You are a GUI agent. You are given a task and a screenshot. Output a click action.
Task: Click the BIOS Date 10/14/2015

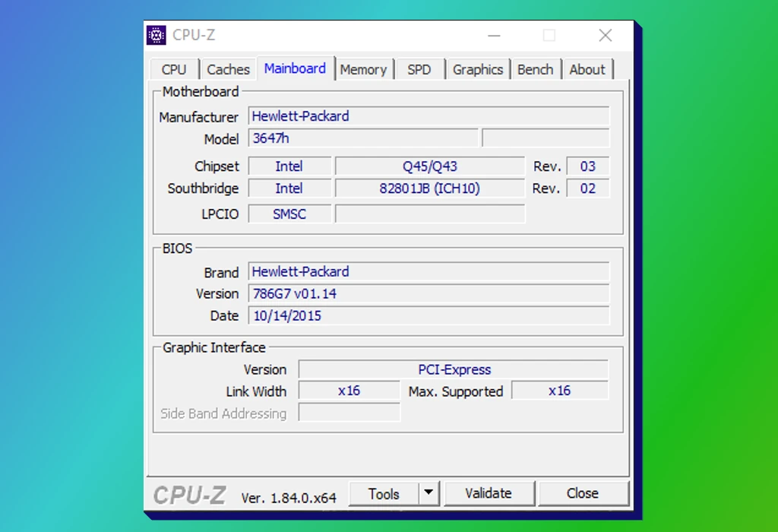(429, 315)
